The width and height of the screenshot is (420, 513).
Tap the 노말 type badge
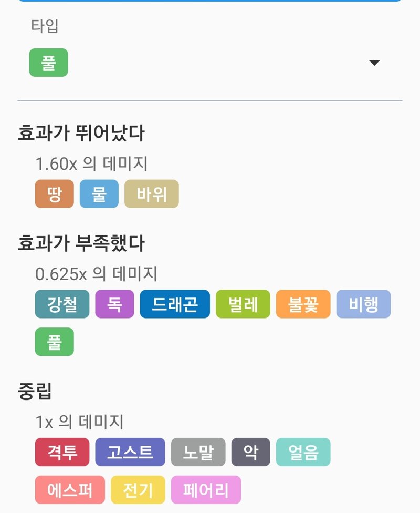click(198, 452)
